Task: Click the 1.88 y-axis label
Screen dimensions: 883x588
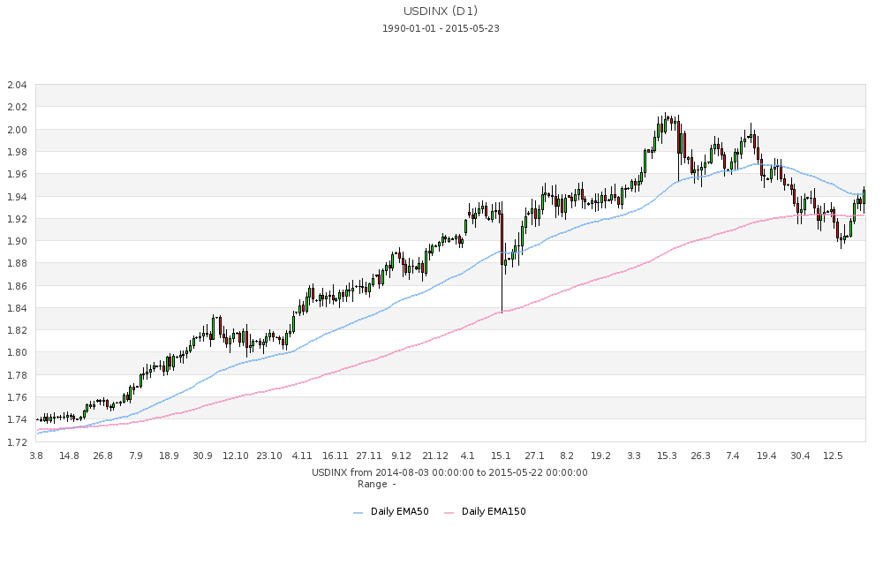Action: [x=17, y=263]
